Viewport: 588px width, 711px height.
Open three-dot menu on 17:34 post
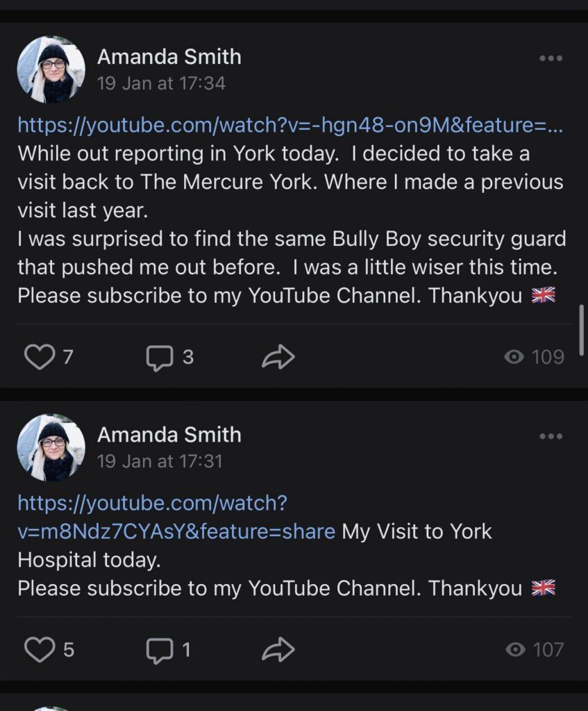pyautogui.click(x=551, y=58)
